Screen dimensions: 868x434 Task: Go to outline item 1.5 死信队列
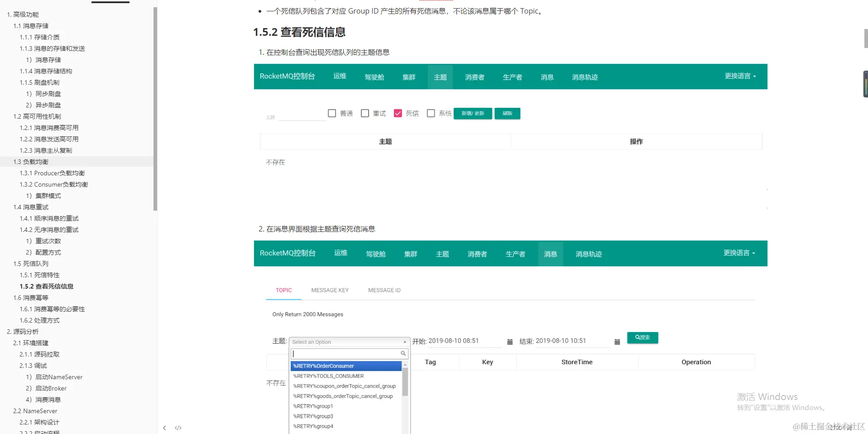point(31,264)
